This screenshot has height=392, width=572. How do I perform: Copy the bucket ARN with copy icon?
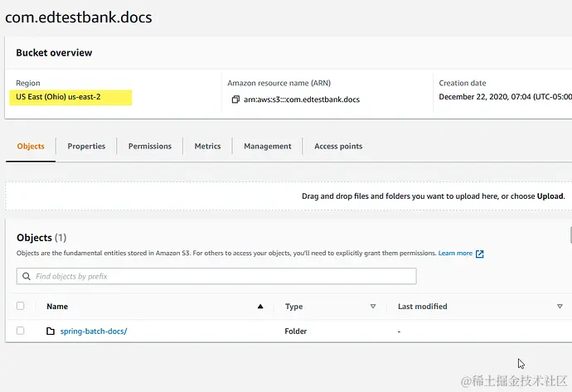coord(235,99)
